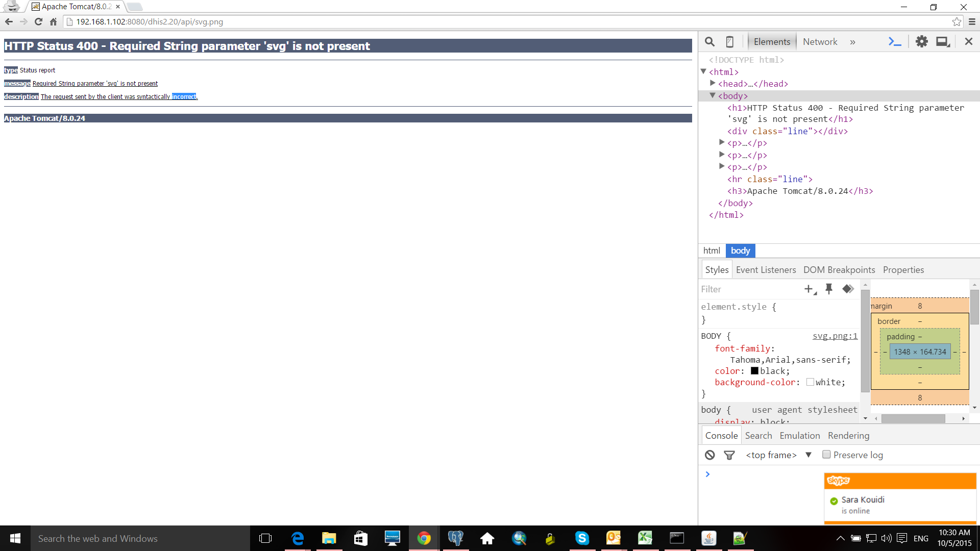Clear console log with circle-slash icon
The image size is (980, 551).
[x=710, y=455]
